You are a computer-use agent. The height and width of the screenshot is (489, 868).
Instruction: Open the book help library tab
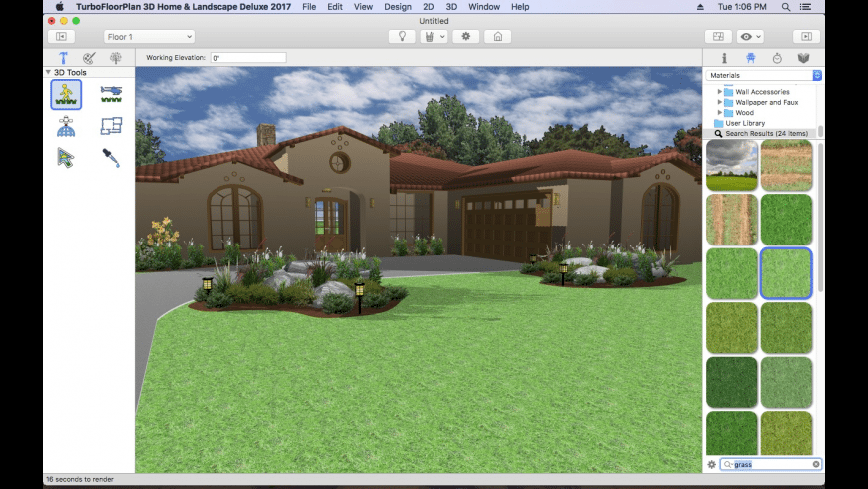click(804, 58)
